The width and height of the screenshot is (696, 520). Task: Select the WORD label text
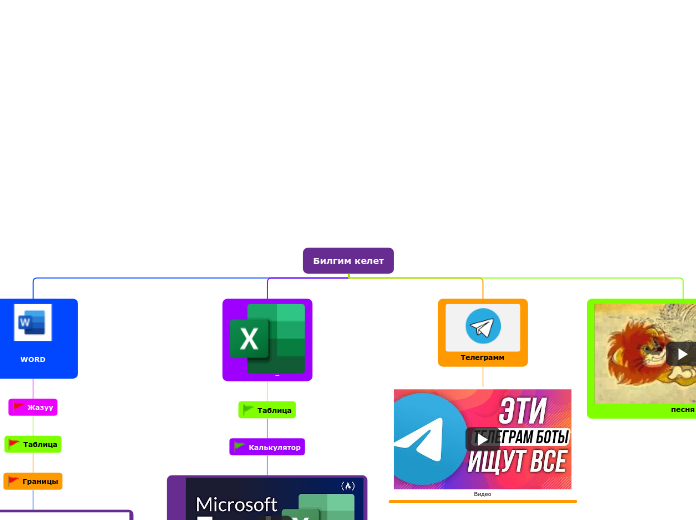click(x=33, y=359)
